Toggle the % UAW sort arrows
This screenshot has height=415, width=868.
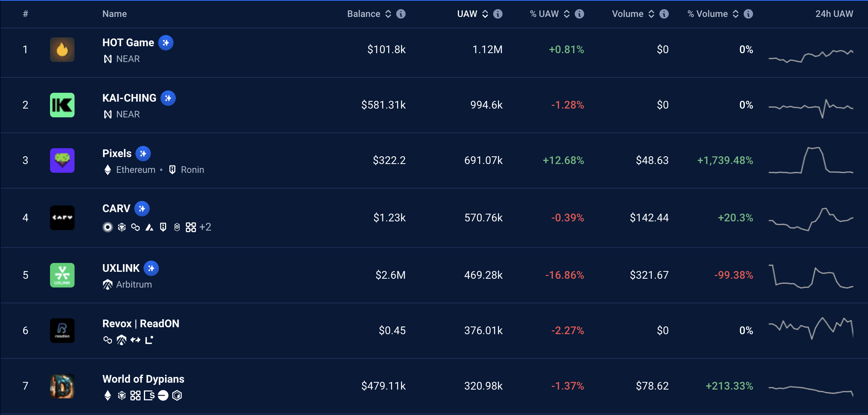(x=567, y=14)
